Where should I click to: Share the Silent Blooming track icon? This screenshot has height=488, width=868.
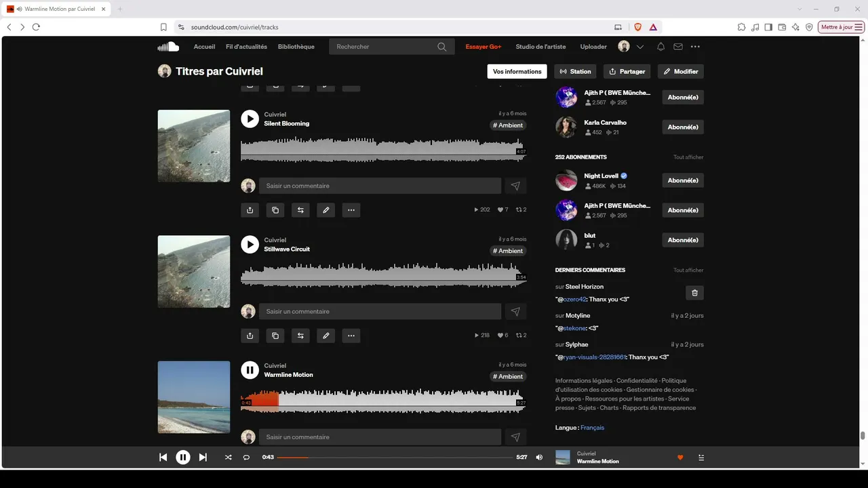[x=250, y=210]
